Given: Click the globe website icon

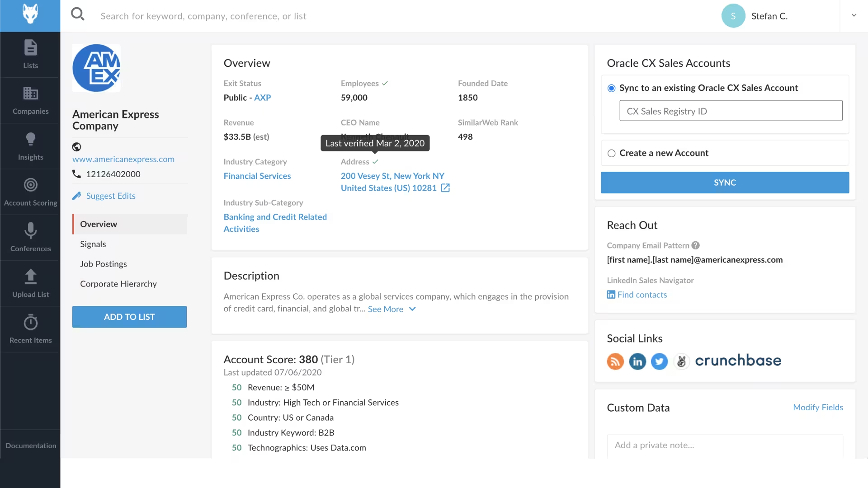Looking at the screenshot, I should [77, 147].
